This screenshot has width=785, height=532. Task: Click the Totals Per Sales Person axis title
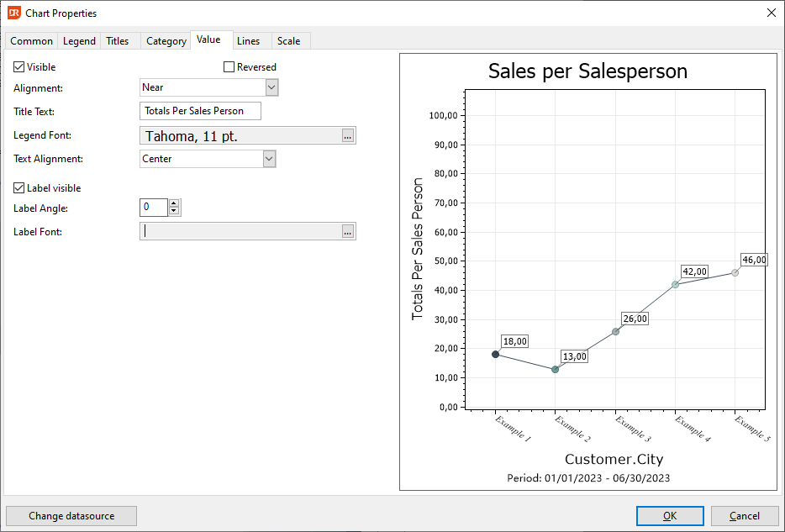[418, 249]
